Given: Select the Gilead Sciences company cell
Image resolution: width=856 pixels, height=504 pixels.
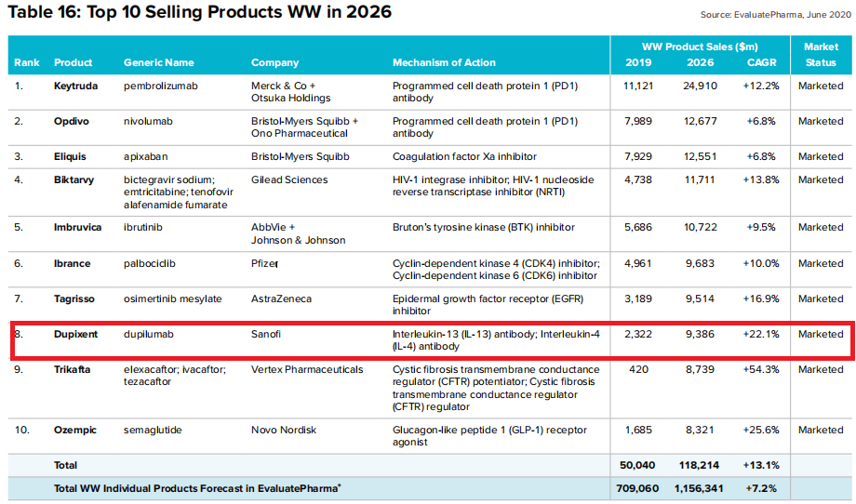Looking at the screenshot, I should click(289, 179).
